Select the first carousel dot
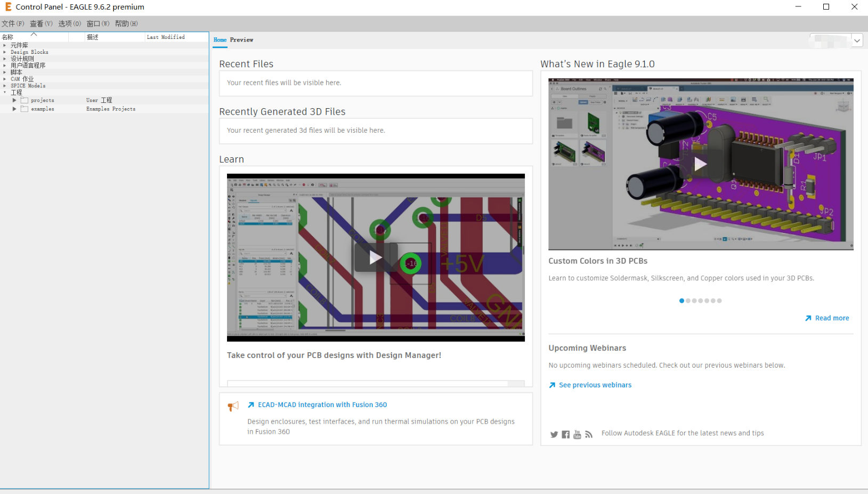This screenshot has height=494, width=868. click(682, 301)
